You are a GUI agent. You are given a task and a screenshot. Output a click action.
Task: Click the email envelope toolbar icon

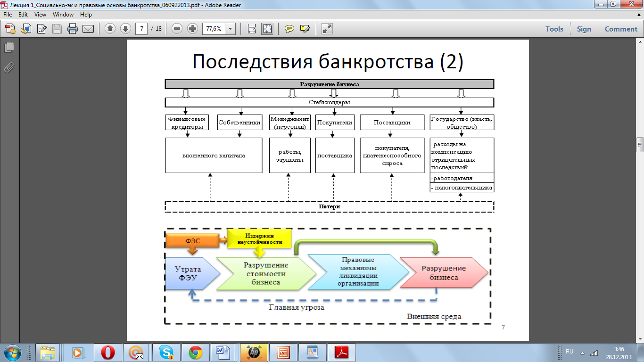click(x=88, y=29)
